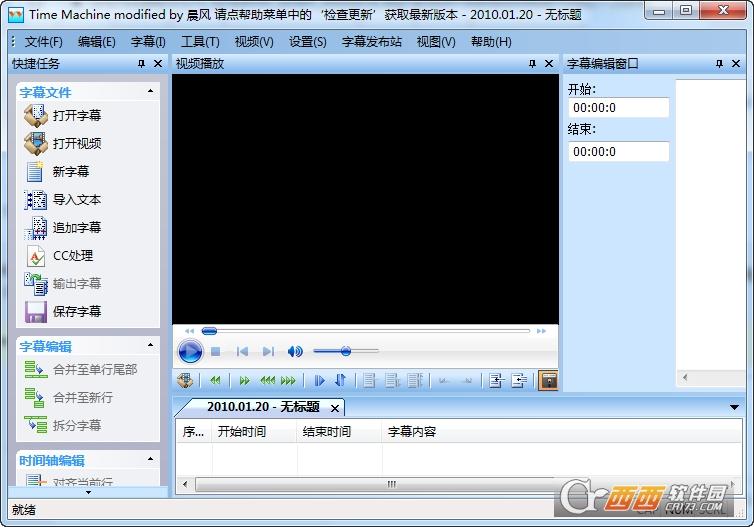Viewport: 754px width, 527px height.
Task: Click the 结束 time input field
Action: (x=618, y=152)
